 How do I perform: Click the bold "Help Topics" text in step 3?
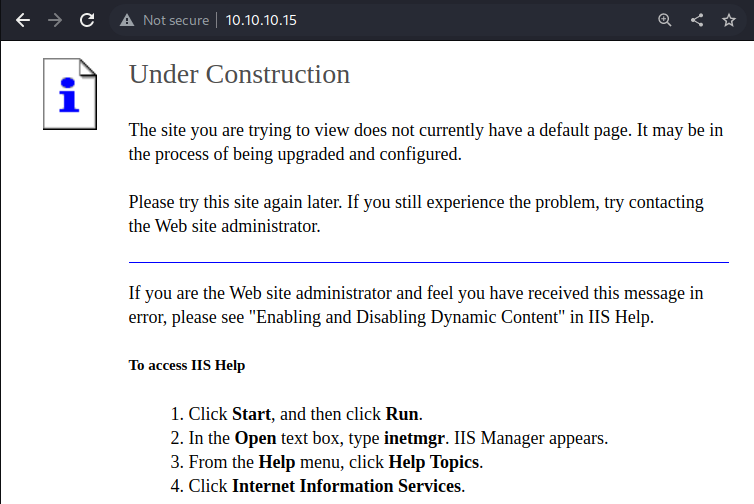tap(434, 462)
